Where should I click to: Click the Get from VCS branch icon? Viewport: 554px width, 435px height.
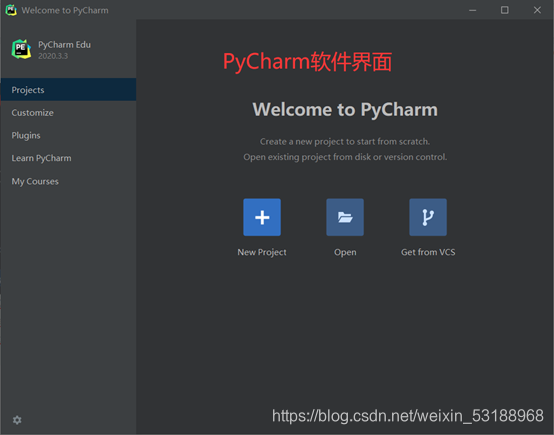428,217
